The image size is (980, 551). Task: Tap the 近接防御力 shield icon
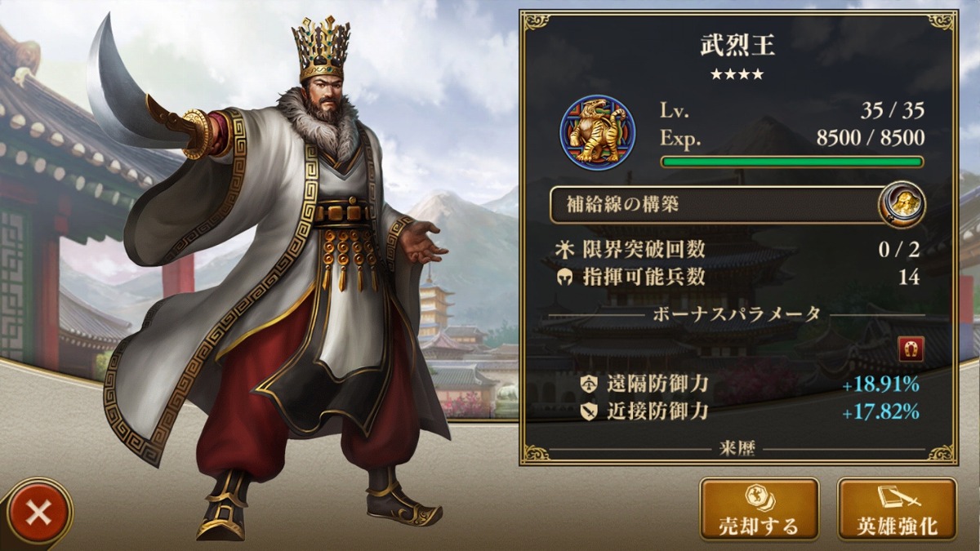pos(589,412)
